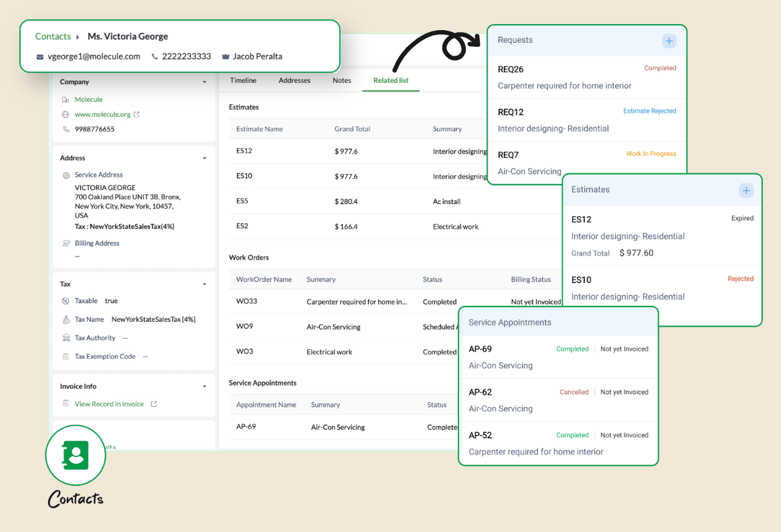Open request REQ26 in Requests panel

[511, 70]
